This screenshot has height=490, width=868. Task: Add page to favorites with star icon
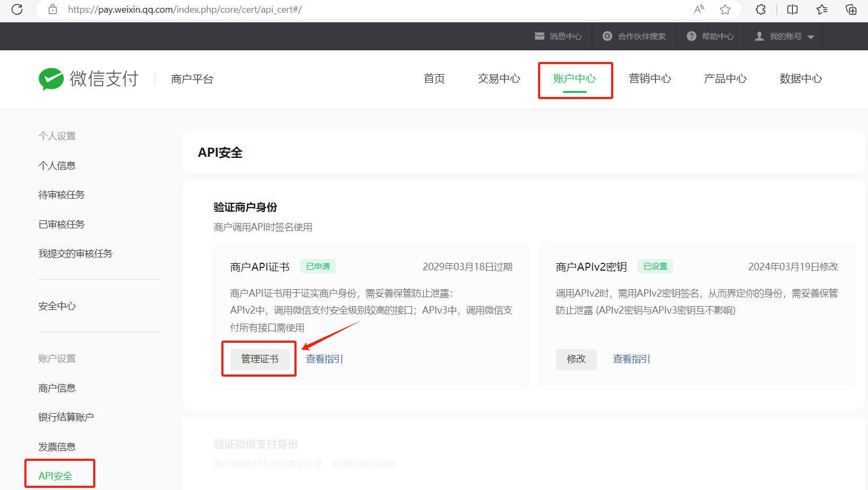click(725, 10)
